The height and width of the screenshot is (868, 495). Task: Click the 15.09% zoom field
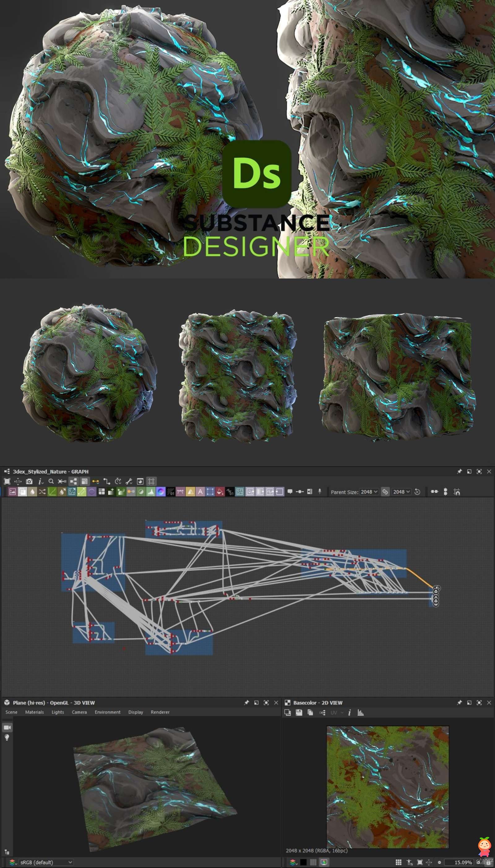[x=458, y=862]
